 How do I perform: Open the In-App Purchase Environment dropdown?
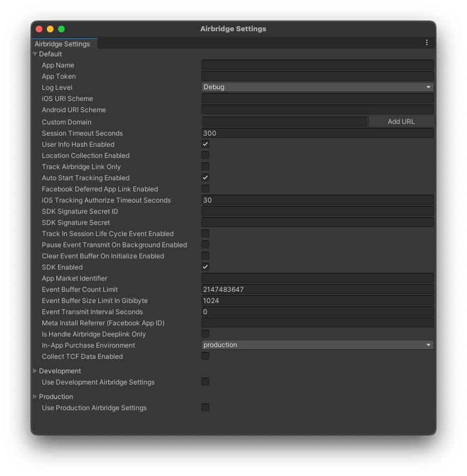[317, 345]
